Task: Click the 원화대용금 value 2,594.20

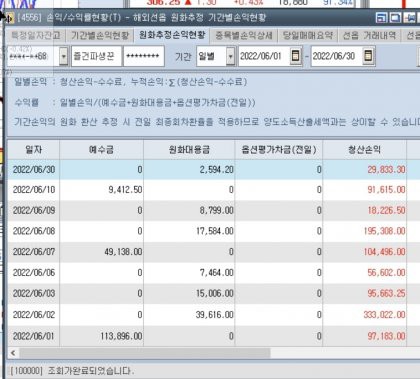Action: [216, 170]
